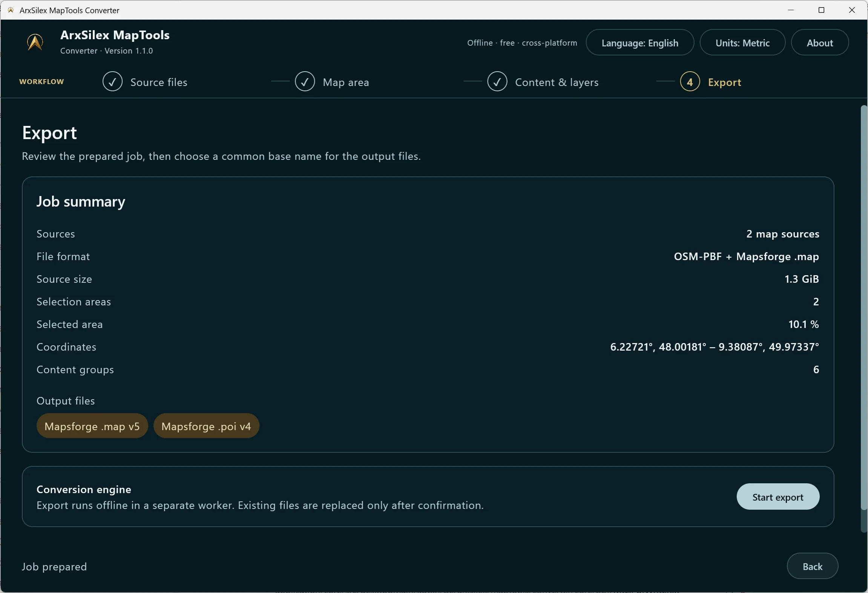Screen dimensions: 868x593
Task: Click the 'Job summary' heading
Action: [x=81, y=202]
